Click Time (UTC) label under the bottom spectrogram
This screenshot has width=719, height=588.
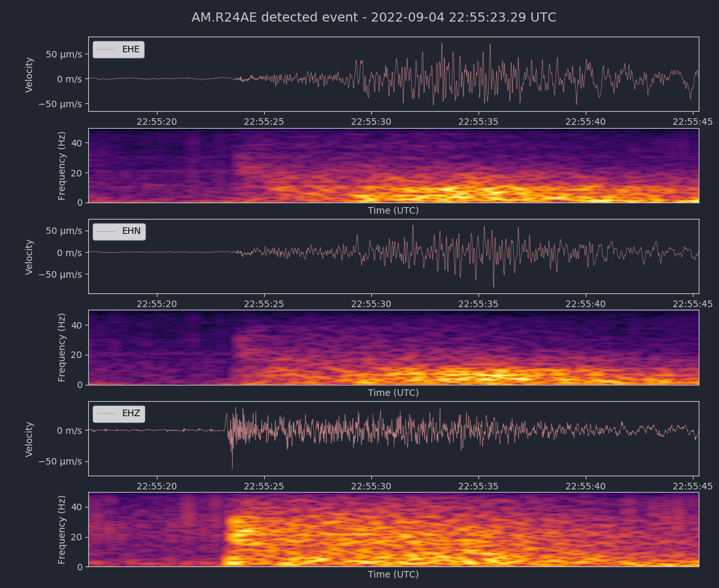click(x=393, y=574)
